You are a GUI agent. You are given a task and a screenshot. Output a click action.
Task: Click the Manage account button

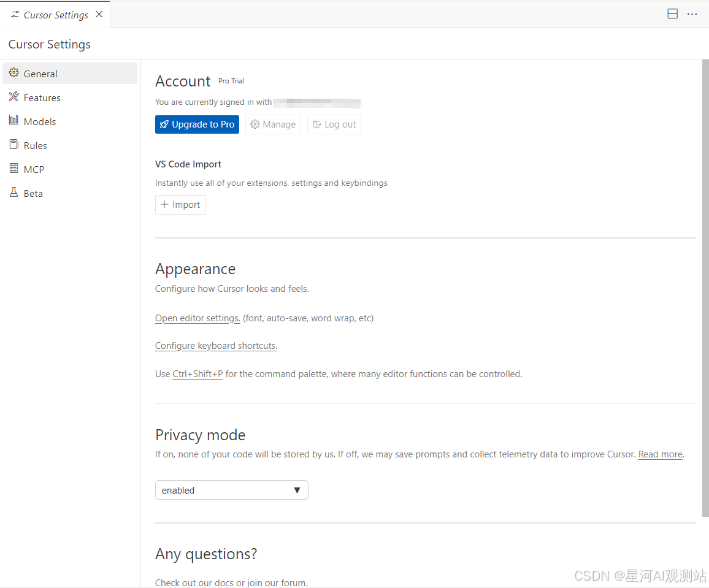click(273, 124)
